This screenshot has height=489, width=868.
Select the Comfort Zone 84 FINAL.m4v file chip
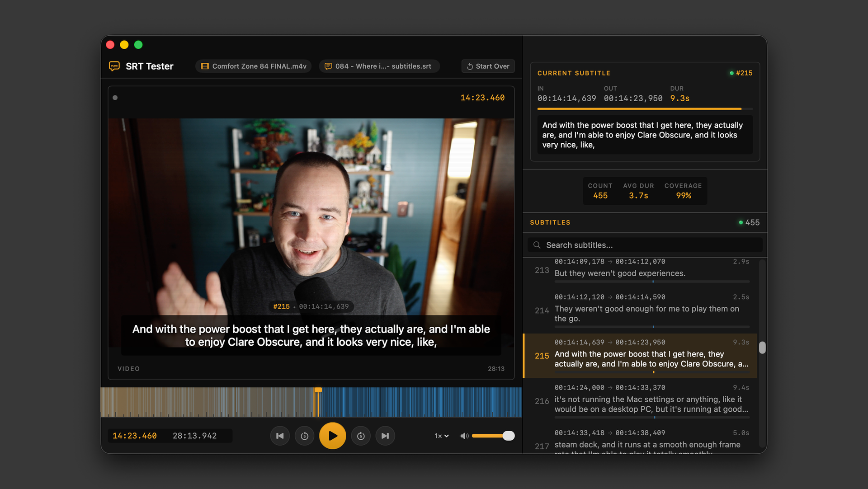(254, 66)
